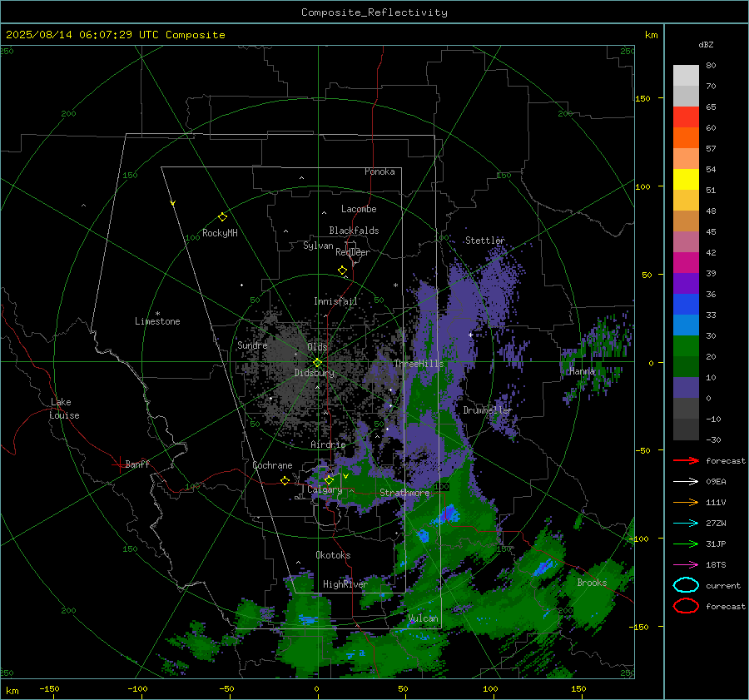Image resolution: width=749 pixels, height=700 pixels.
Task: Click the Okotoks town label
Action: (x=333, y=555)
